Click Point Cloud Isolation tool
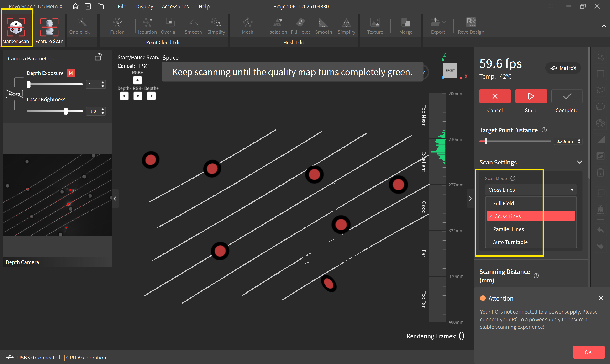 pyautogui.click(x=147, y=26)
